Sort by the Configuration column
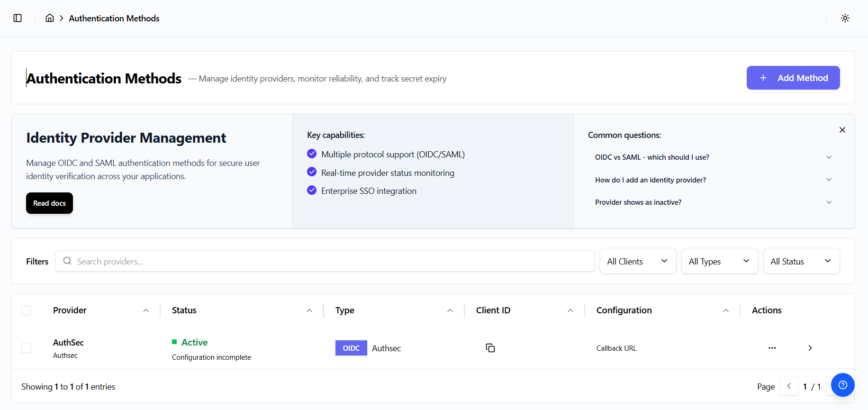 (x=662, y=310)
